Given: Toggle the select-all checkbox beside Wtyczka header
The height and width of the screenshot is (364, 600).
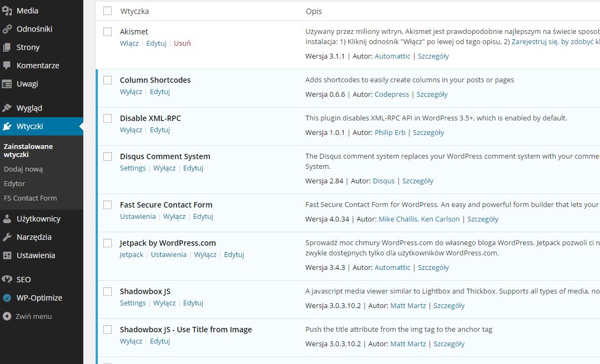Looking at the screenshot, I should (x=108, y=11).
